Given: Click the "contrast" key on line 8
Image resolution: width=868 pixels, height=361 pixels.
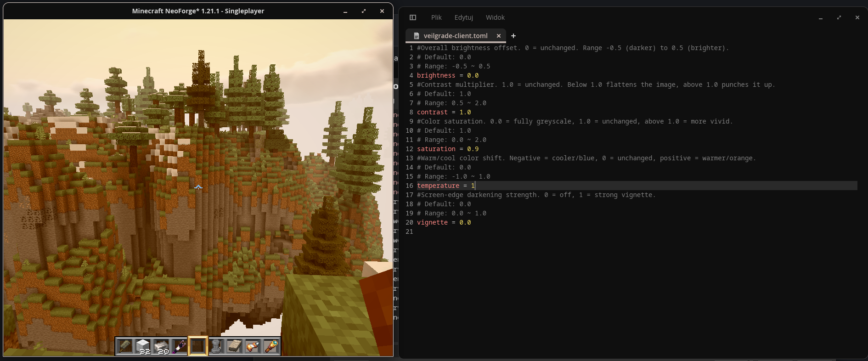Looking at the screenshot, I should point(432,112).
